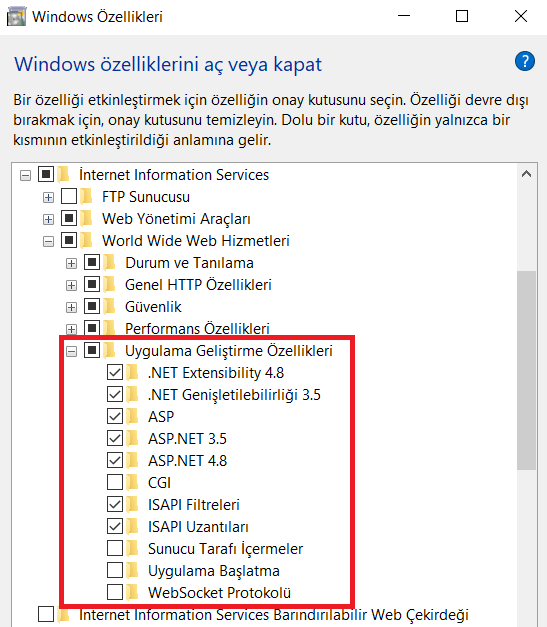
Task: Expand the Güvenlik node
Action: pos(71,308)
